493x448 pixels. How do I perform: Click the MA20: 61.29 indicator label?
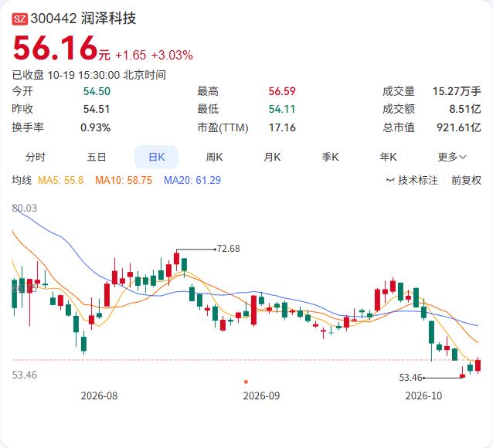[x=192, y=180]
